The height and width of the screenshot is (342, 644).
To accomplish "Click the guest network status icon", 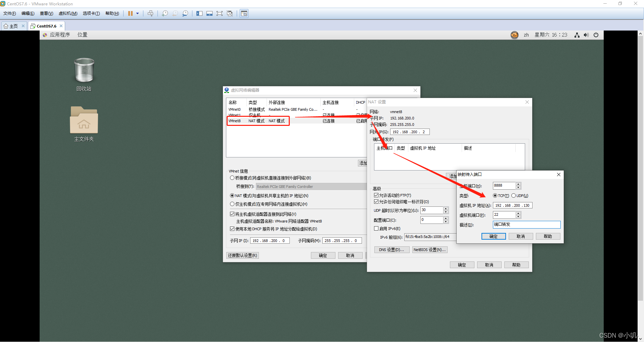I will (x=577, y=35).
